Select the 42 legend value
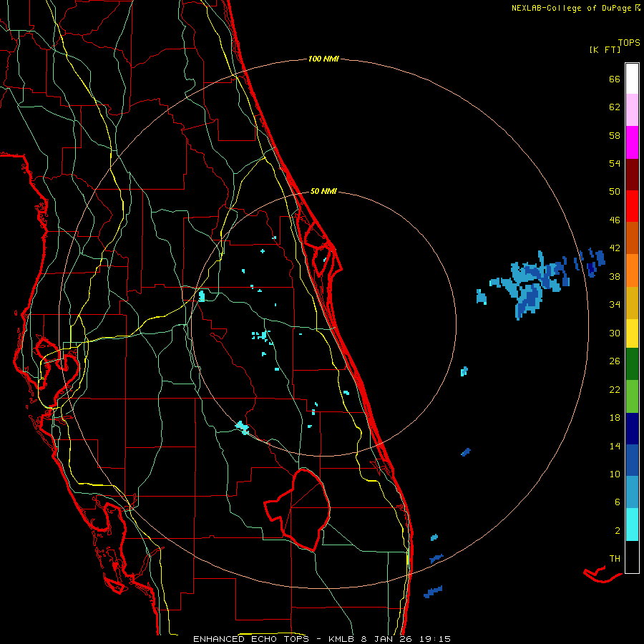 pos(615,248)
